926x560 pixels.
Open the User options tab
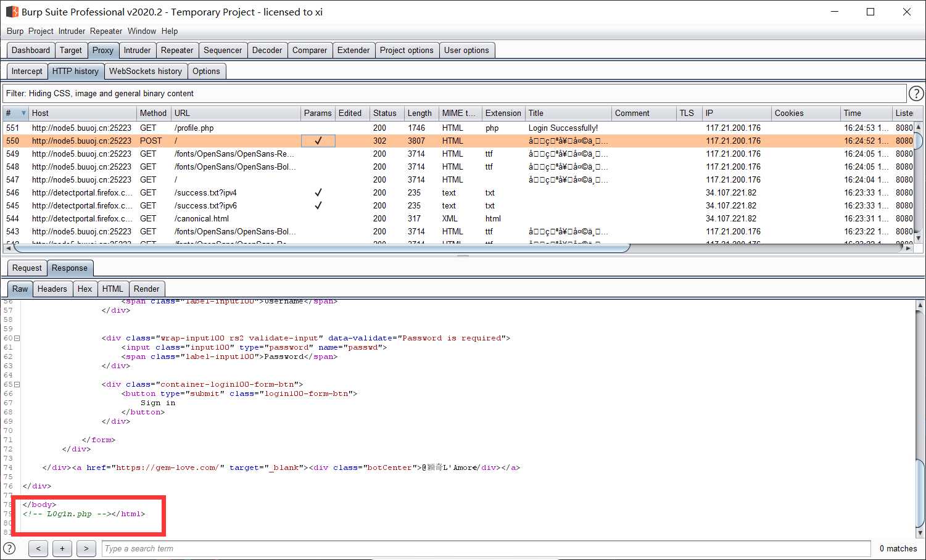point(466,50)
